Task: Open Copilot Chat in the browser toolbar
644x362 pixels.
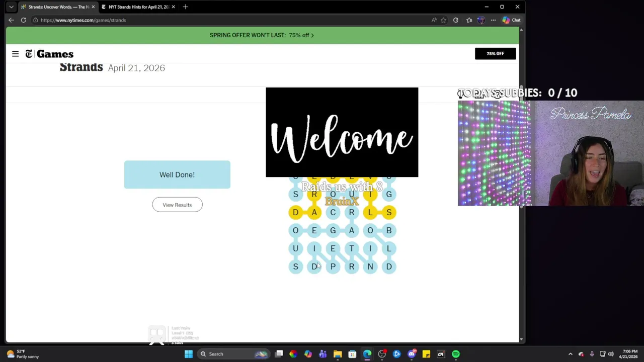Action: (x=512, y=20)
